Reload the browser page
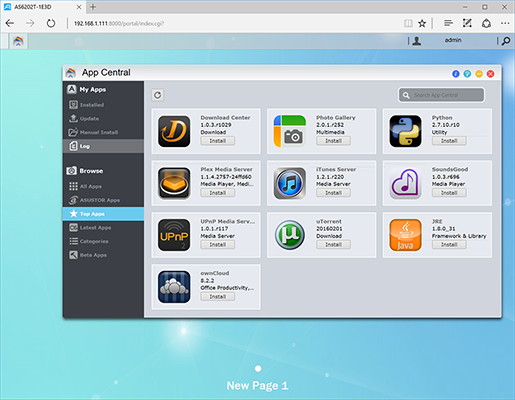Image resolution: width=515 pixels, height=400 pixels. 51,23
